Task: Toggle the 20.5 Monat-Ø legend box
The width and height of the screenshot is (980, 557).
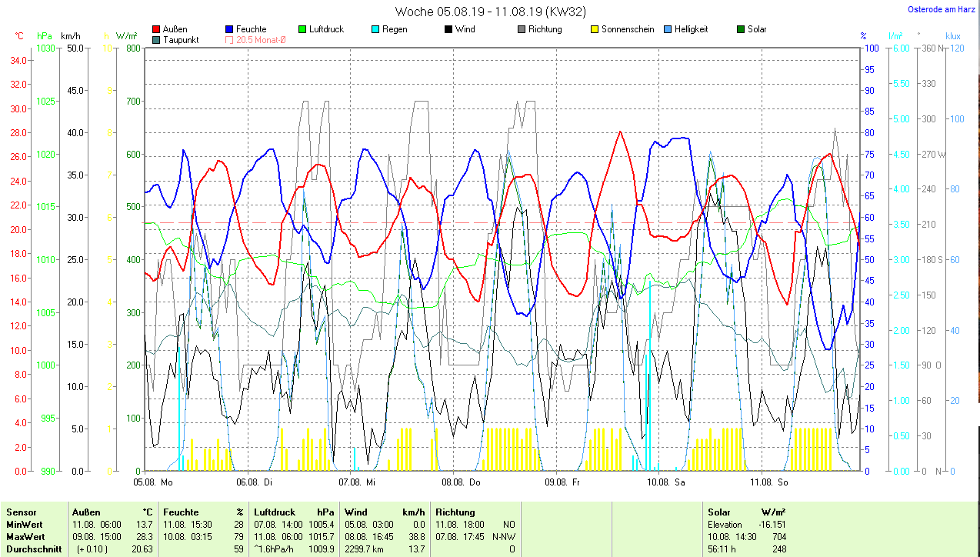Action: 230,40
